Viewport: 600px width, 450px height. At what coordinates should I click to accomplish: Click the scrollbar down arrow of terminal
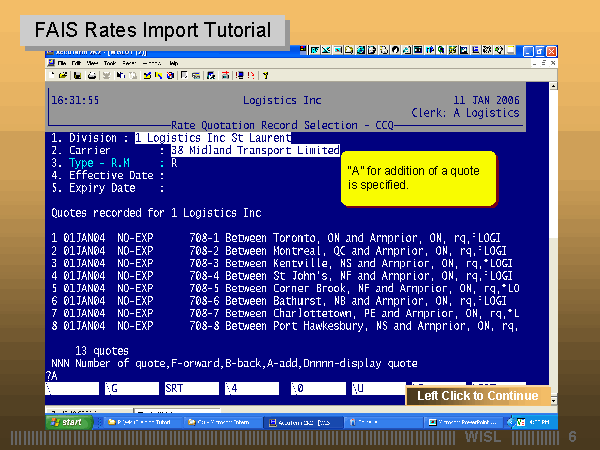(553, 401)
